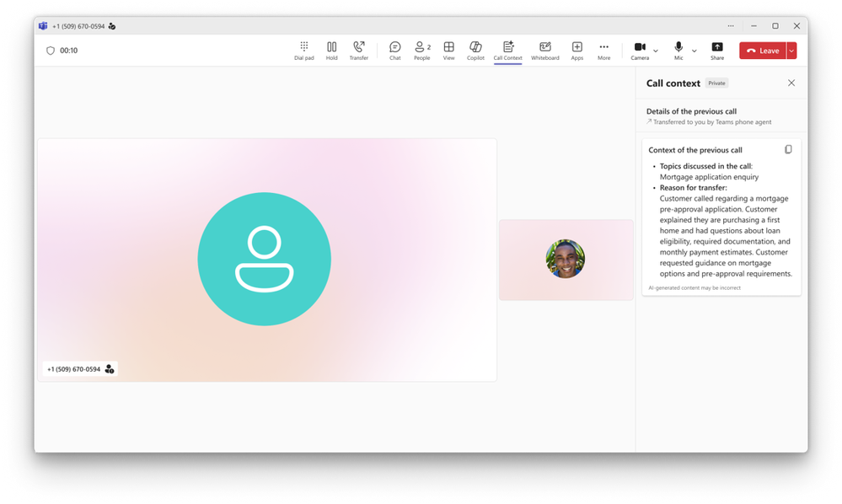Open the More actions menu
Screen dimensions: 842x504
coord(603,51)
